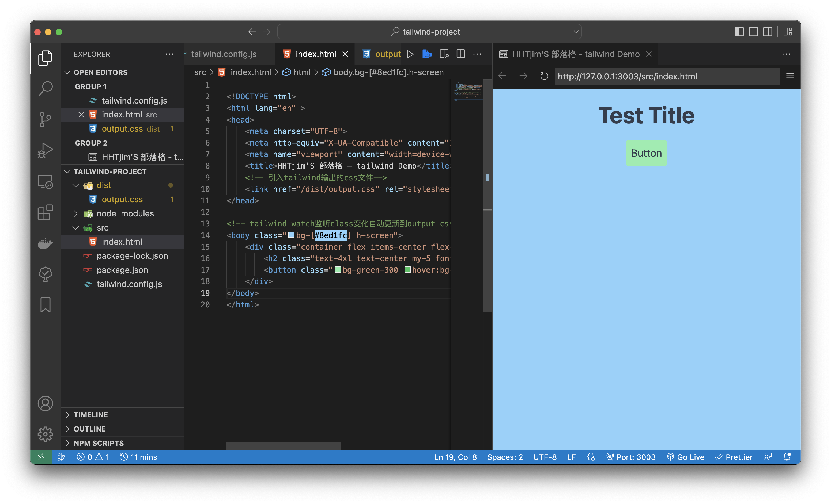Change indentation via Spaces: 2
Viewport: 831px width, 504px height.
(505, 457)
